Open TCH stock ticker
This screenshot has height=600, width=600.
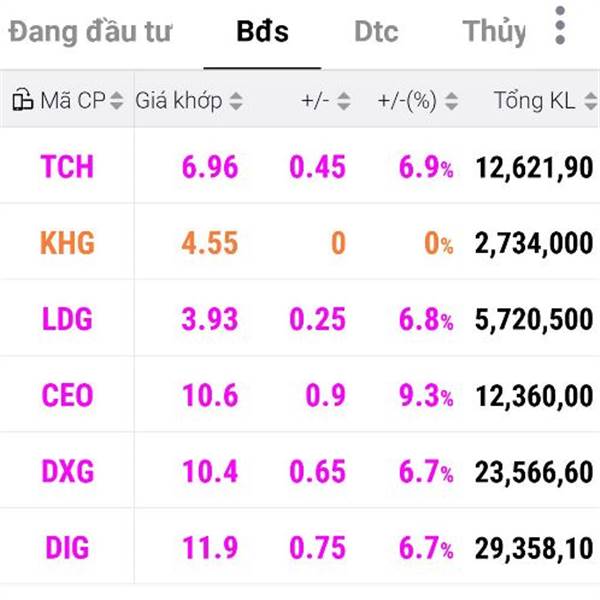67,166
